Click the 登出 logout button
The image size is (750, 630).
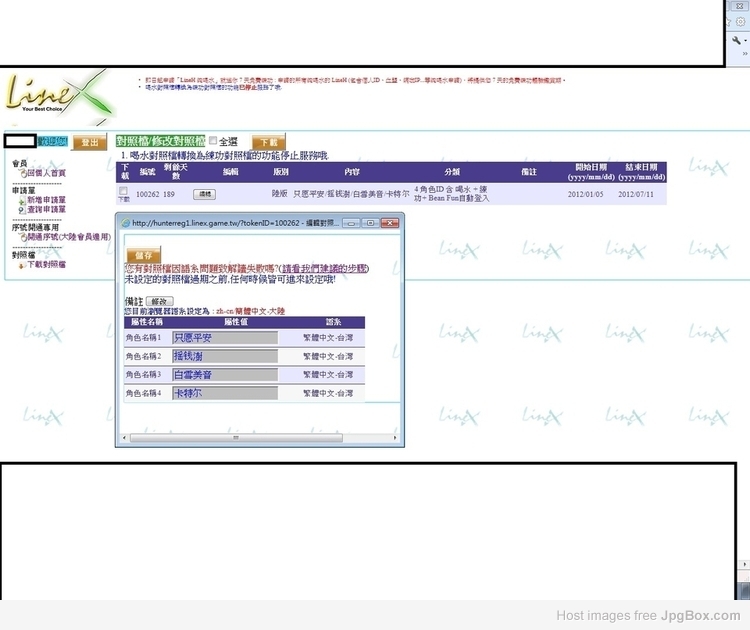click(90, 143)
